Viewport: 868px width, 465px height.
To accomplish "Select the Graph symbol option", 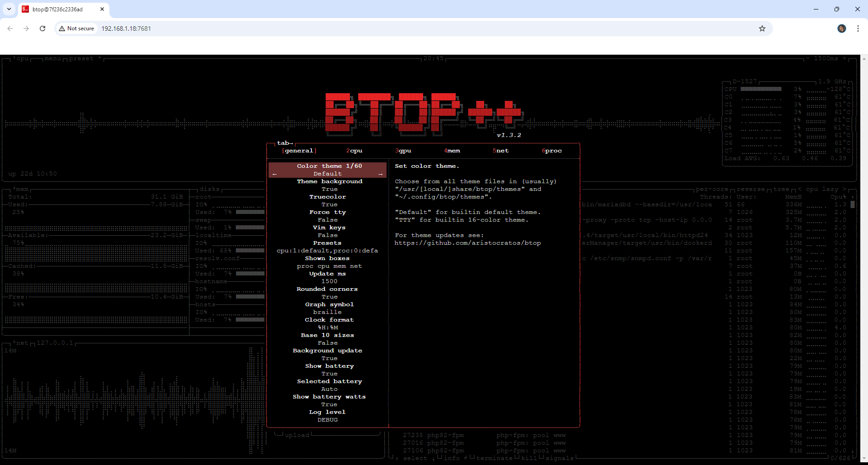I will (330, 304).
